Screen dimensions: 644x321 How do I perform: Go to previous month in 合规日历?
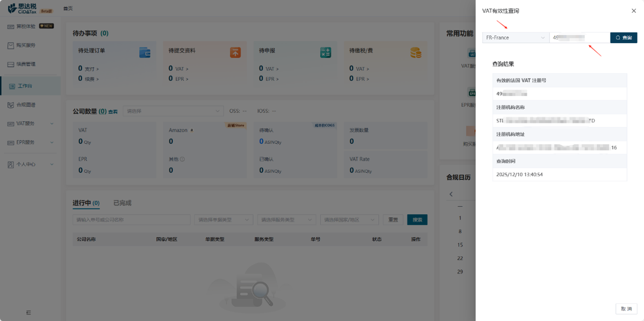click(451, 194)
